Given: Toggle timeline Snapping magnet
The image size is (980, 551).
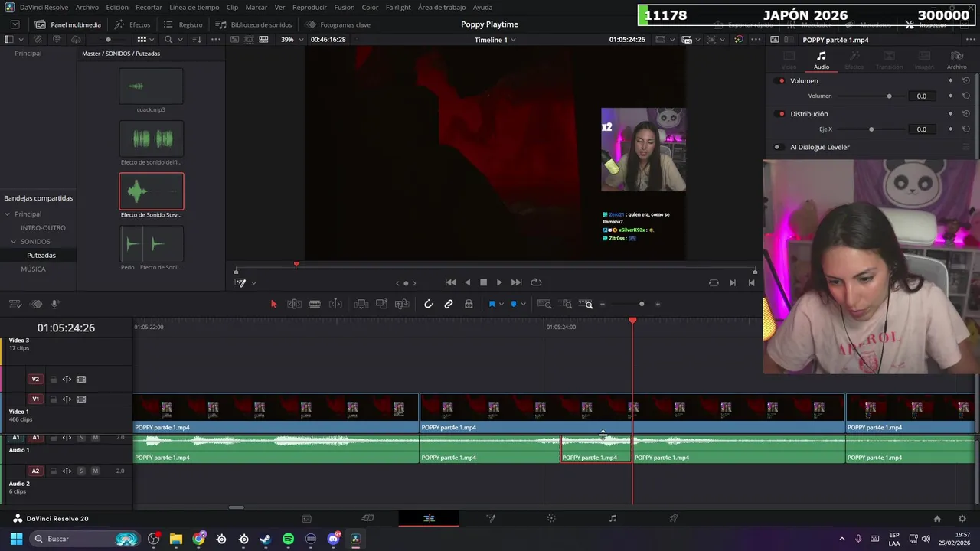Looking at the screenshot, I should pyautogui.click(x=429, y=304).
